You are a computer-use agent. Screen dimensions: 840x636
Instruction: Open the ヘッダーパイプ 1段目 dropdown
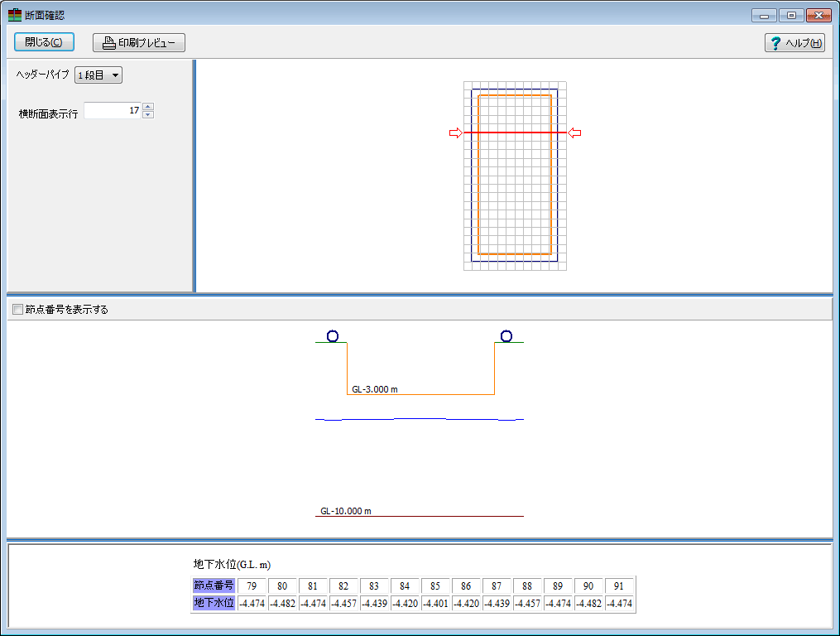tap(98, 75)
